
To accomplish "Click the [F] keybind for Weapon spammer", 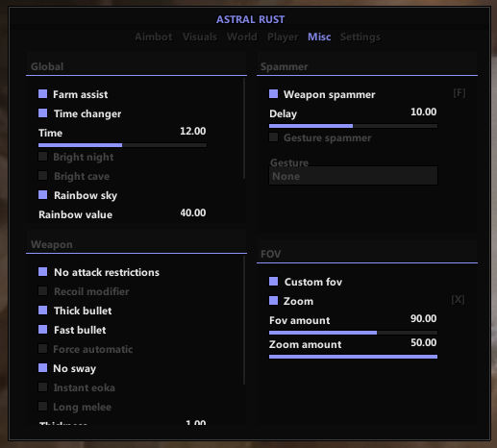I will [x=460, y=93].
